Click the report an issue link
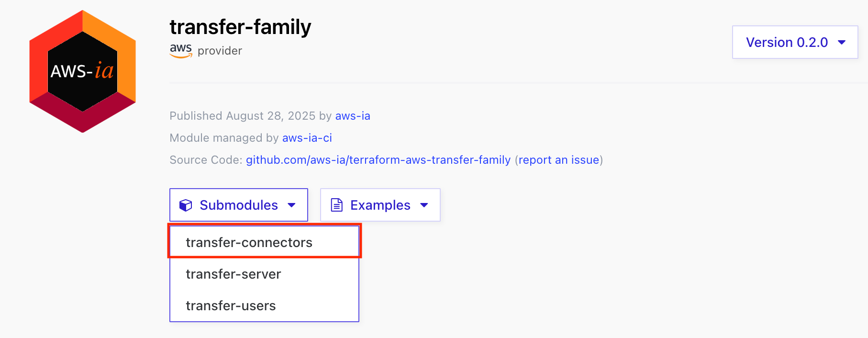868x338 pixels. coord(559,160)
